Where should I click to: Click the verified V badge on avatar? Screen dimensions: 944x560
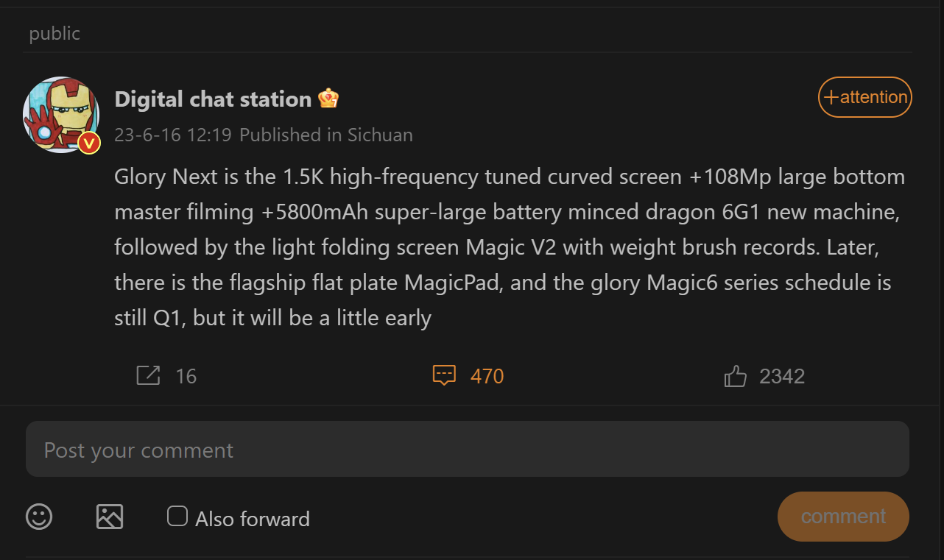coord(89,143)
